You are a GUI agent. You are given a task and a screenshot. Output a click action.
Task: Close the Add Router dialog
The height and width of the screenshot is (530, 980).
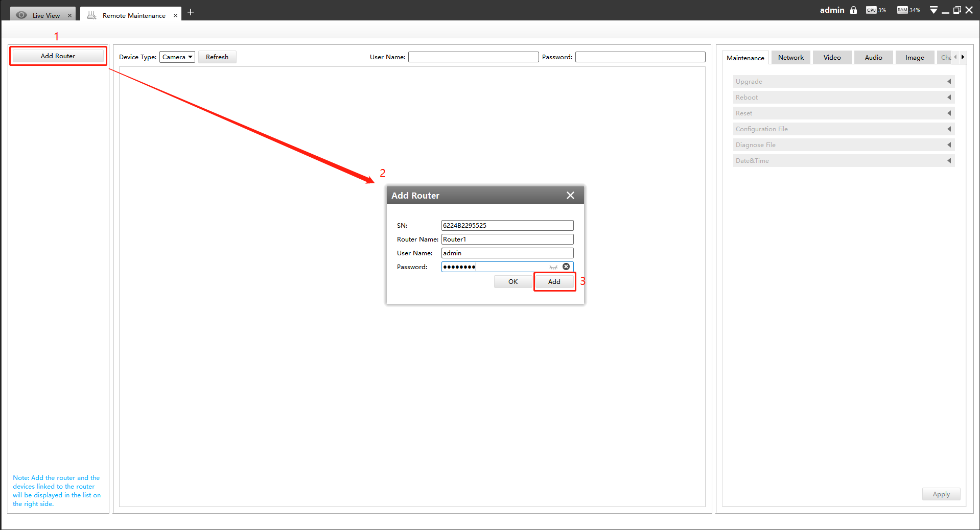[x=570, y=196]
